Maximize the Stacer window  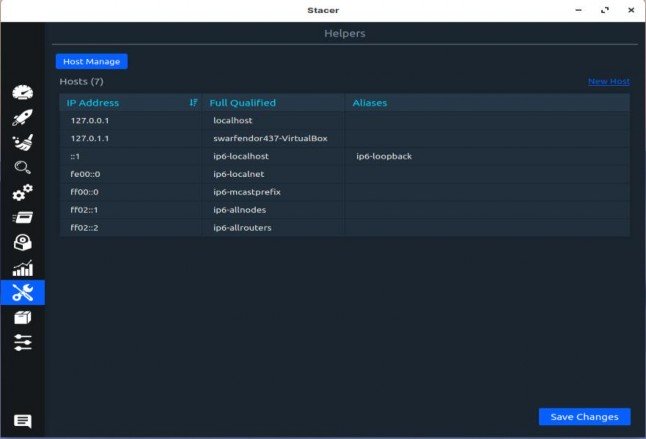pyautogui.click(x=605, y=10)
